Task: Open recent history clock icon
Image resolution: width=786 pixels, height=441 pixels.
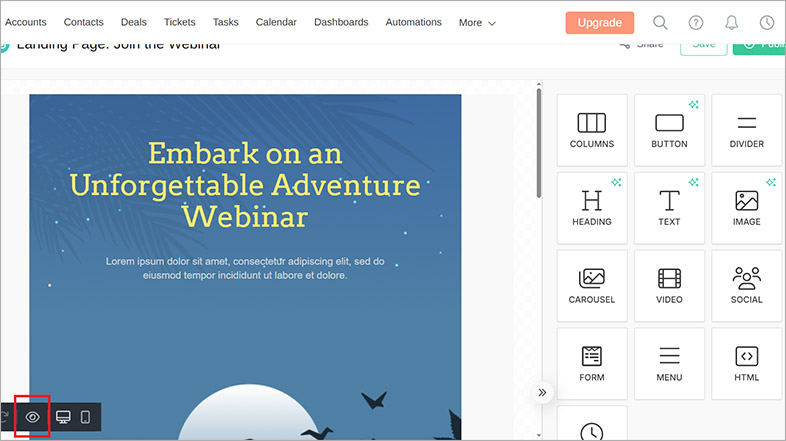Action: click(x=767, y=23)
